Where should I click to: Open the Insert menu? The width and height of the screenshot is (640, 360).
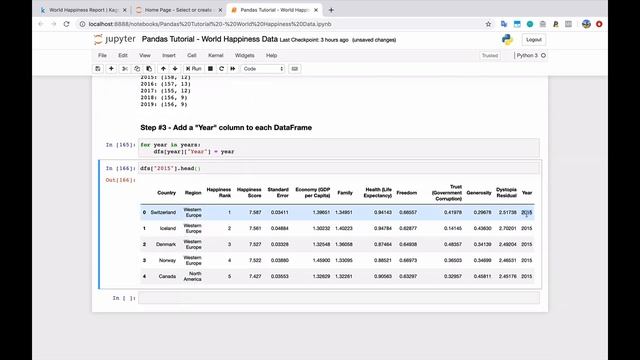(x=169, y=56)
